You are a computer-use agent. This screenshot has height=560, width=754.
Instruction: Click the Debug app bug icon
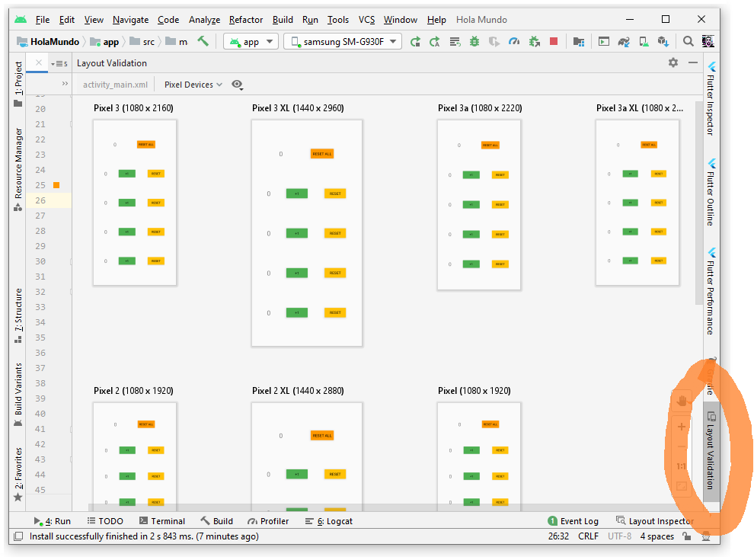click(x=474, y=41)
